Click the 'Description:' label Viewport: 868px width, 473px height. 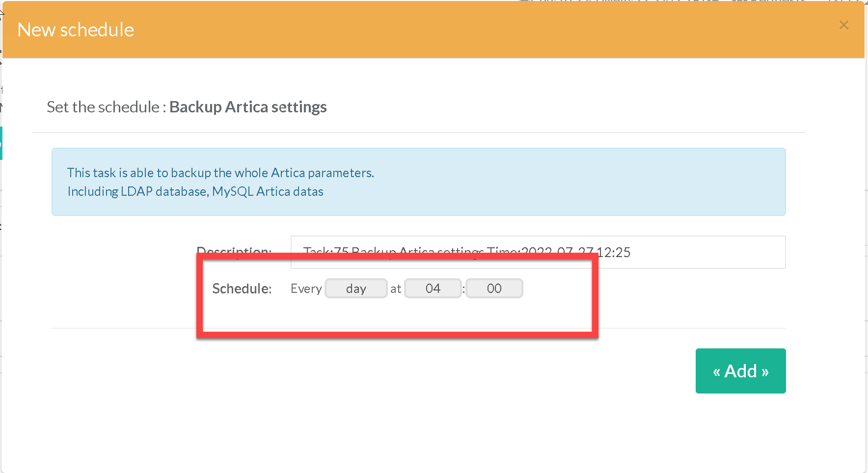coord(234,251)
